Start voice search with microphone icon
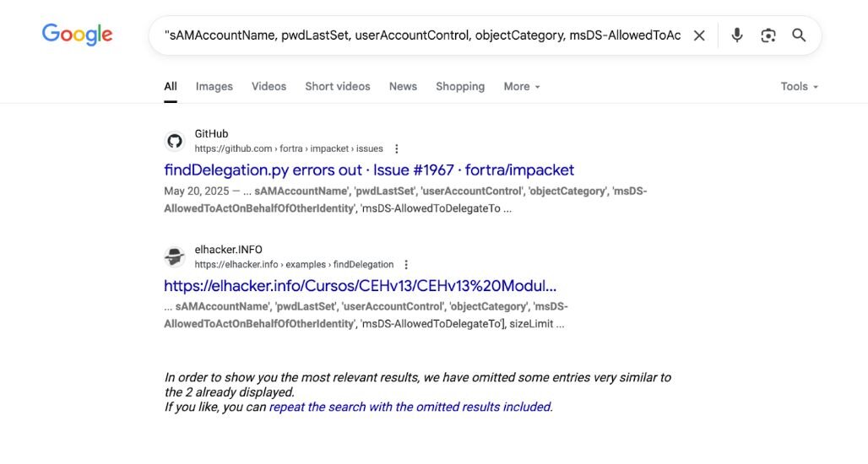The height and width of the screenshot is (464, 868). pyautogui.click(x=737, y=35)
